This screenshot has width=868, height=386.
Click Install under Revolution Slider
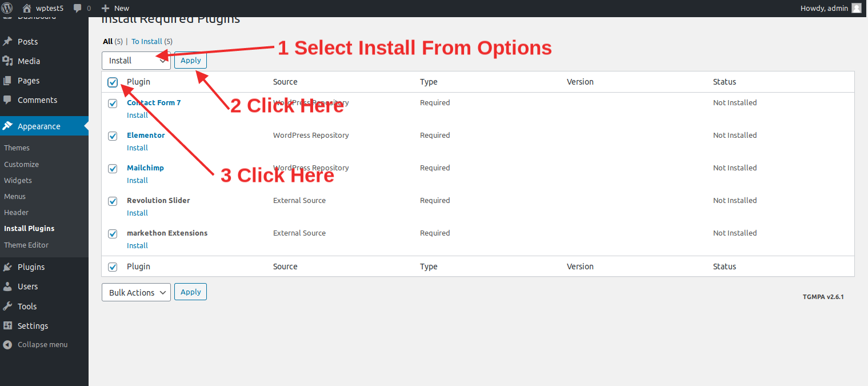pos(137,213)
